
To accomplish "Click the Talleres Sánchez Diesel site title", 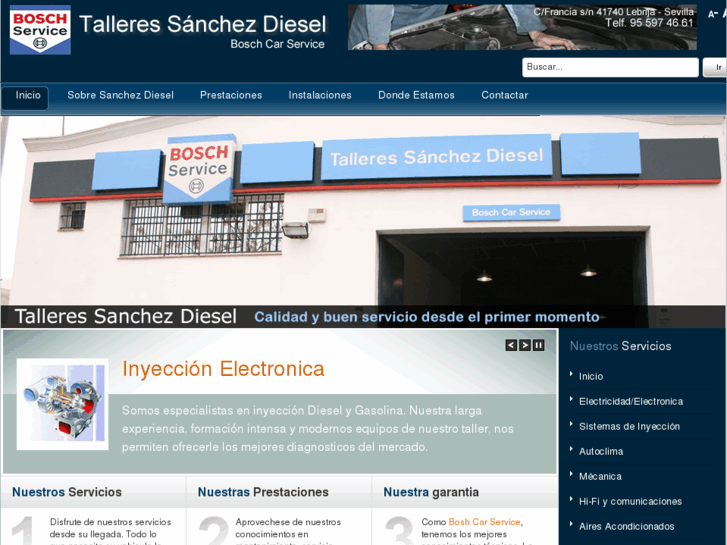I will tap(203, 25).
